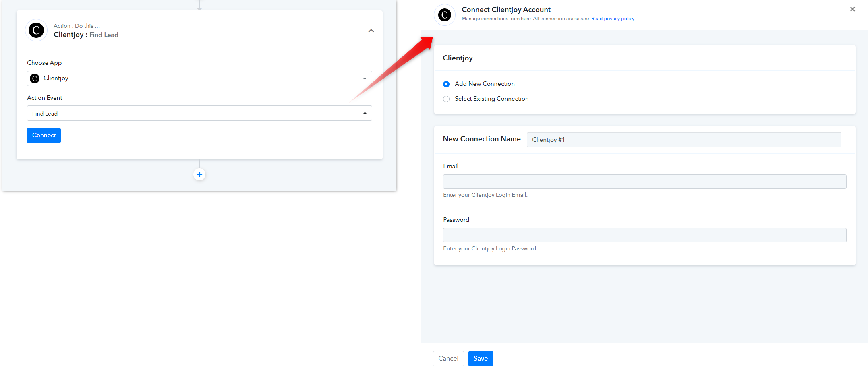The width and height of the screenshot is (868, 374).
Task: Close the Connect Clientjoy Account panel
Action: (852, 9)
